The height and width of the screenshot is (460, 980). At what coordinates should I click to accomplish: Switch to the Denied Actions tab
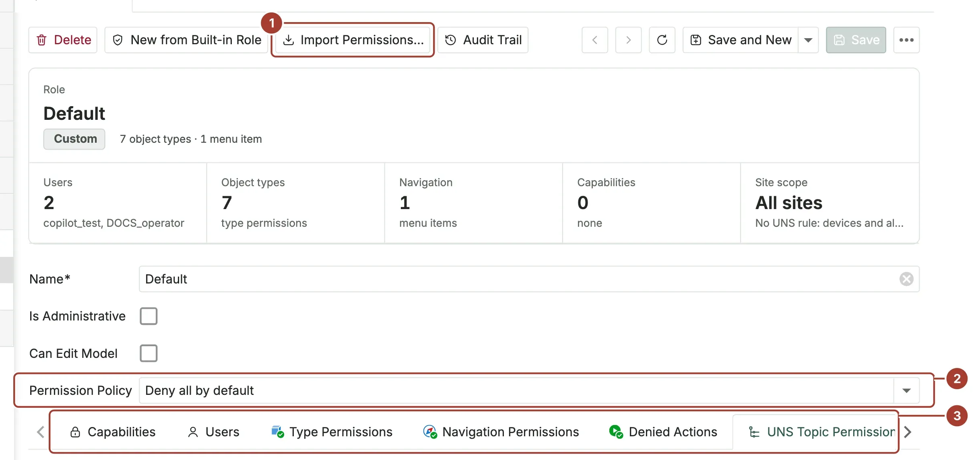(663, 432)
